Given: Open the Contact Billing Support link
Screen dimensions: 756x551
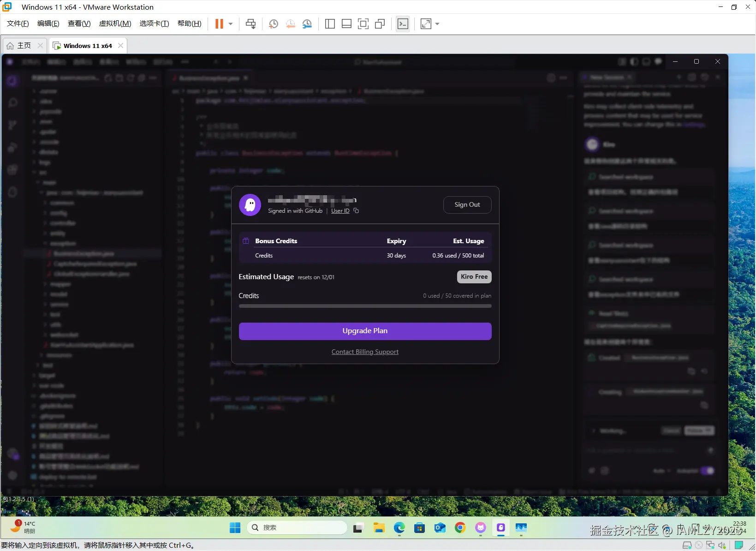Looking at the screenshot, I should [x=365, y=352].
